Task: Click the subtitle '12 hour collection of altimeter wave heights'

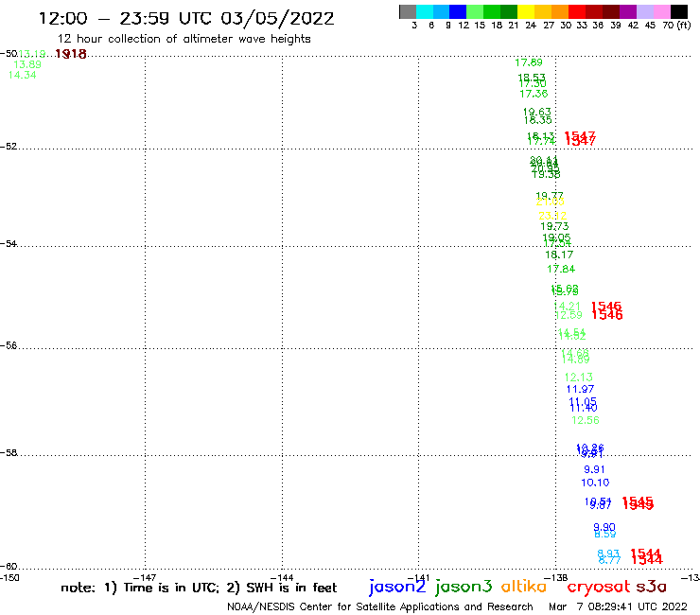Action: coord(184,39)
